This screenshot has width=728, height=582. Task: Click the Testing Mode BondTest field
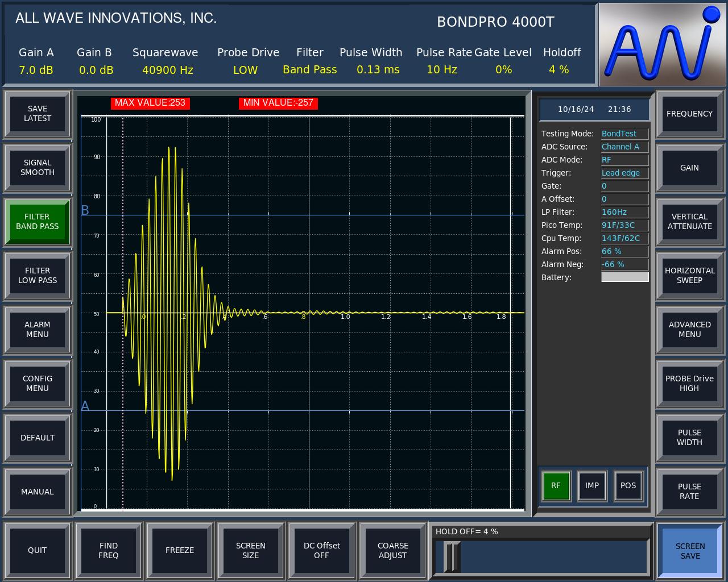click(624, 134)
